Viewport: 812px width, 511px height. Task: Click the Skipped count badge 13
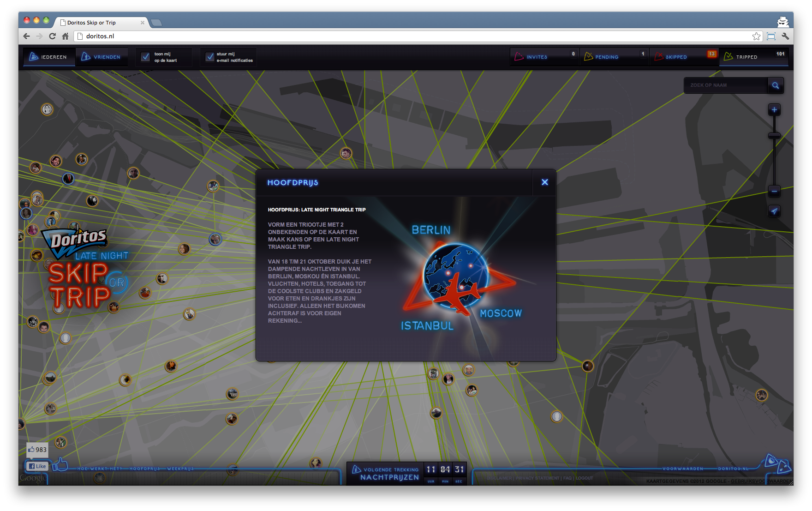point(711,54)
